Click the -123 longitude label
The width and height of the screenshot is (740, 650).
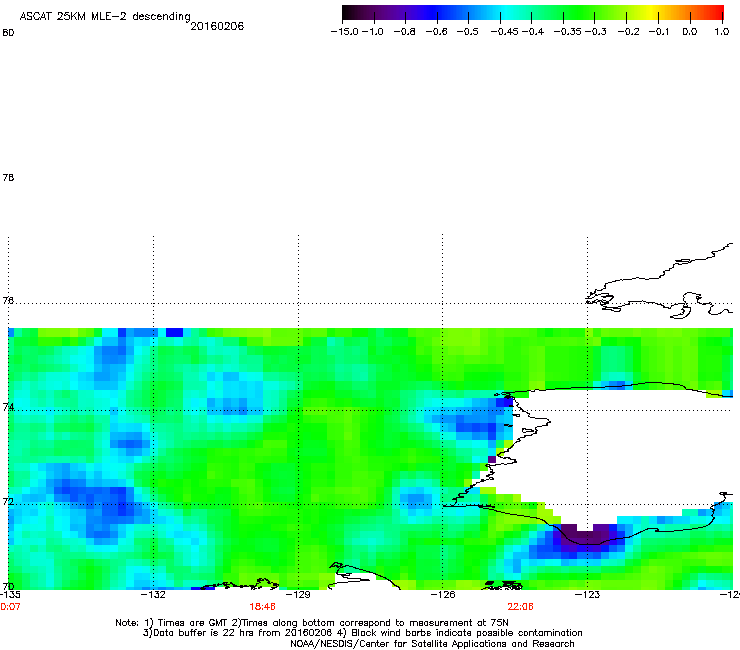pyautogui.click(x=588, y=594)
